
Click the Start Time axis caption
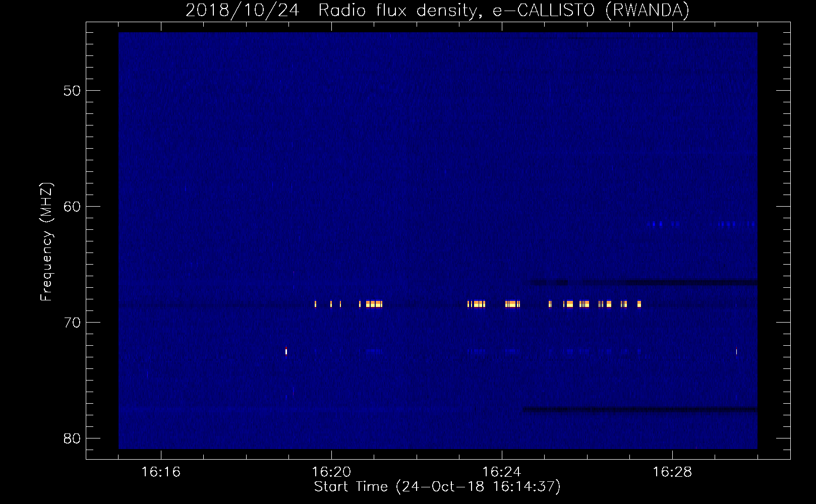click(437, 486)
